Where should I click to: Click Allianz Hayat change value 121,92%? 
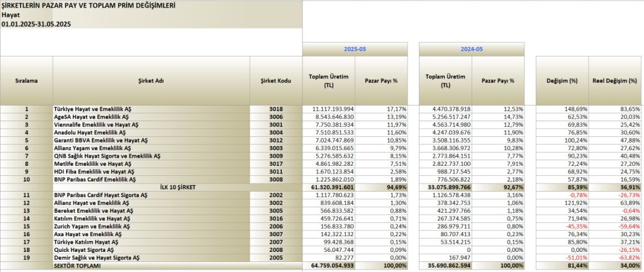click(562, 203)
